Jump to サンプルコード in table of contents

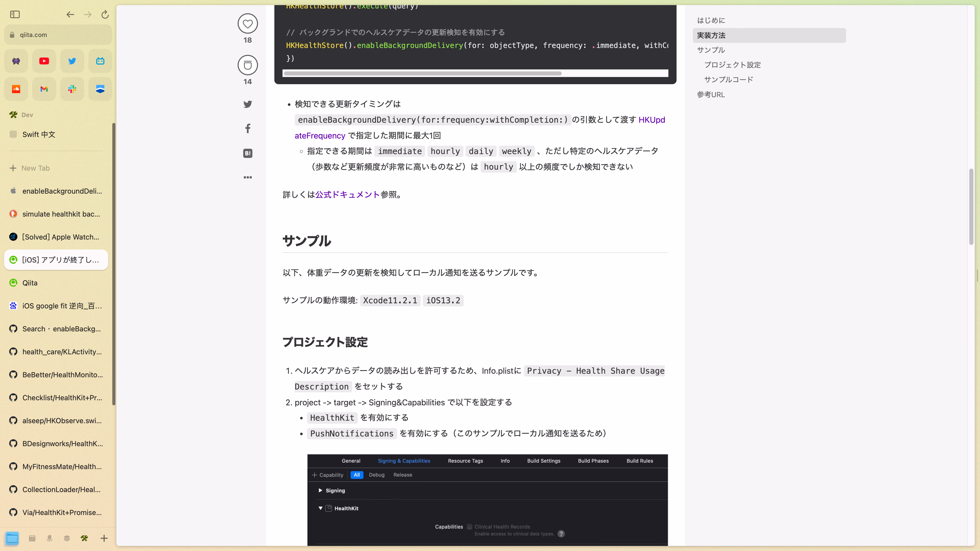click(x=729, y=80)
